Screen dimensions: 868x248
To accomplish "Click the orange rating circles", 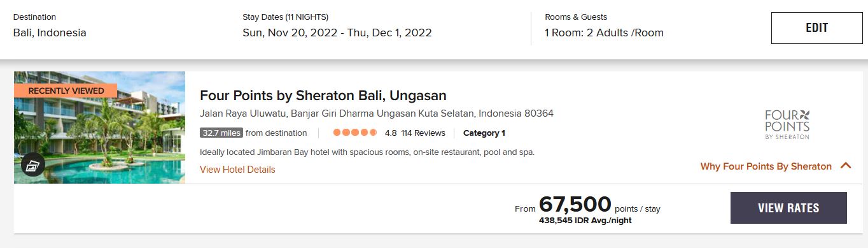I will click(x=355, y=133).
